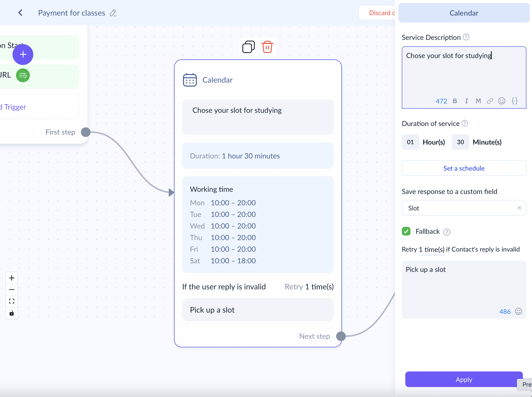Click the Wed 10:00 – 20:00 row
The image size is (532, 397).
pyautogui.click(x=223, y=226)
